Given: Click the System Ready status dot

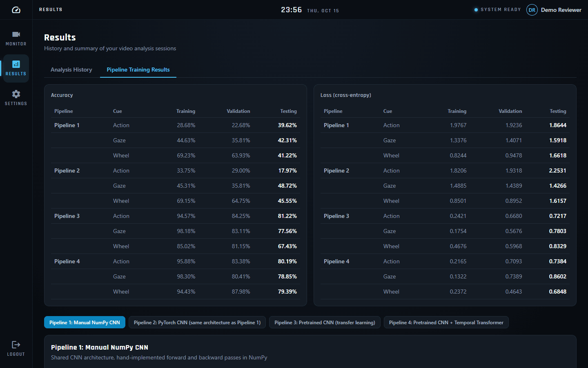Looking at the screenshot, I should coord(476,10).
